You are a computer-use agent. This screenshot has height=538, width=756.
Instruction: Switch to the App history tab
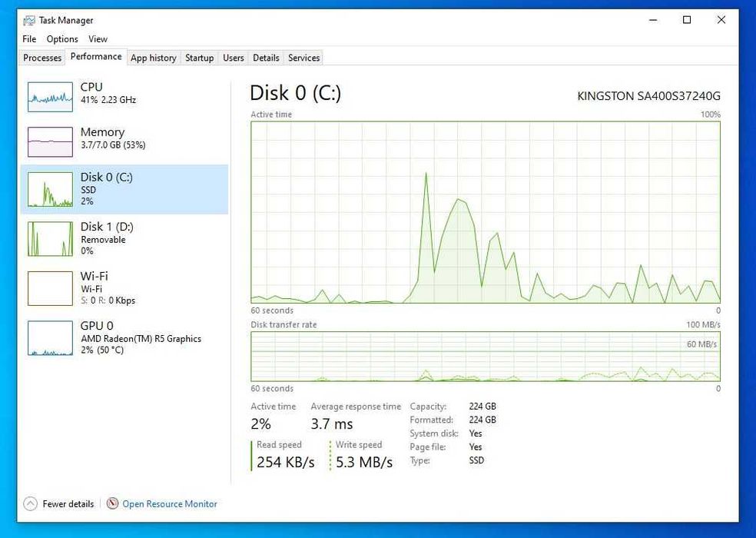[x=154, y=58]
